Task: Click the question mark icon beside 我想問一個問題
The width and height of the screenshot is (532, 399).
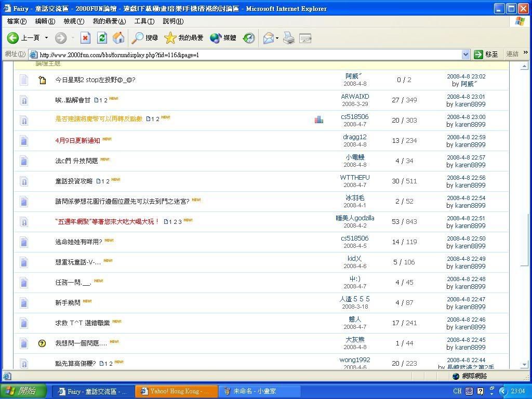Action: pyautogui.click(x=42, y=343)
